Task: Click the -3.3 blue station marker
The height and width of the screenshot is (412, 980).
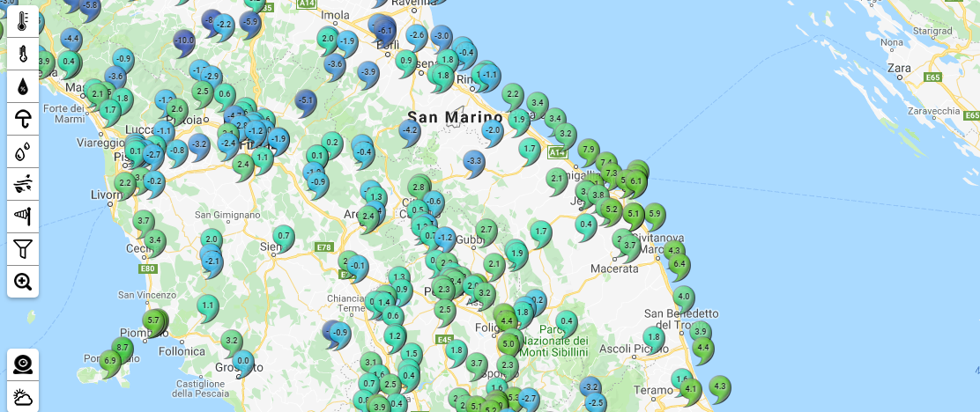Action: (474, 161)
